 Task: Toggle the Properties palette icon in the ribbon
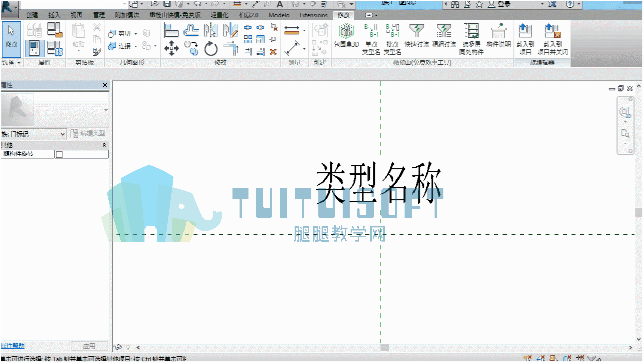click(x=34, y=48)
